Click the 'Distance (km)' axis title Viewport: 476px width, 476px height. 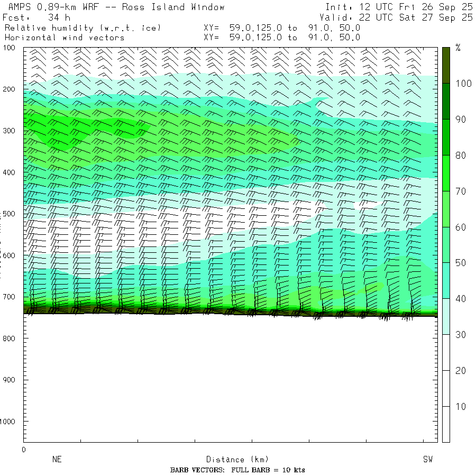click(237, 460)
